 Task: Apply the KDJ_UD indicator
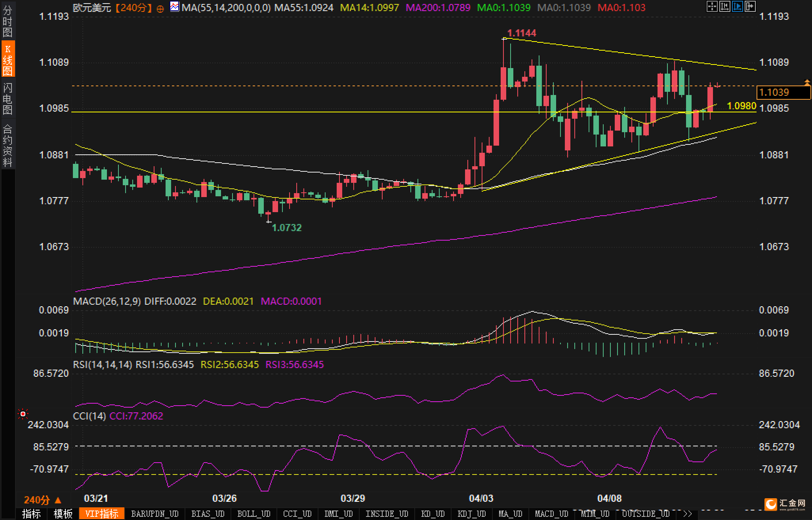[472, 514]
